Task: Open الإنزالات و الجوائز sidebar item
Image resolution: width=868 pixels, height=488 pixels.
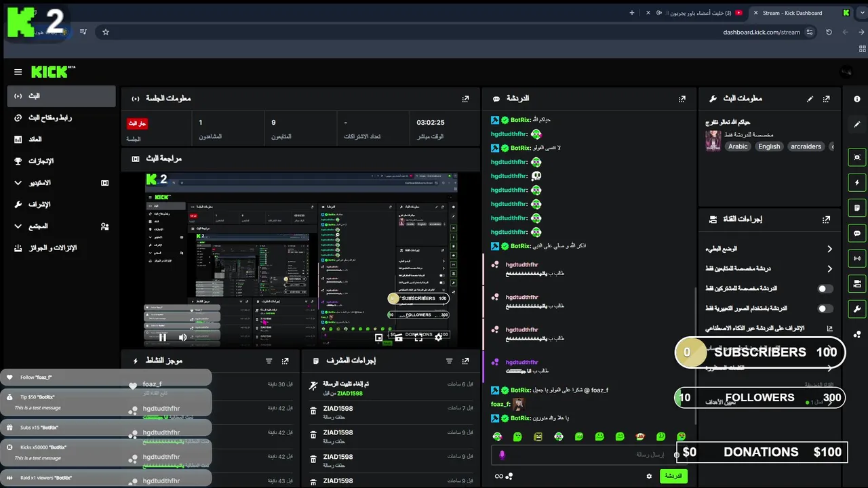Action: pos(61,248)
